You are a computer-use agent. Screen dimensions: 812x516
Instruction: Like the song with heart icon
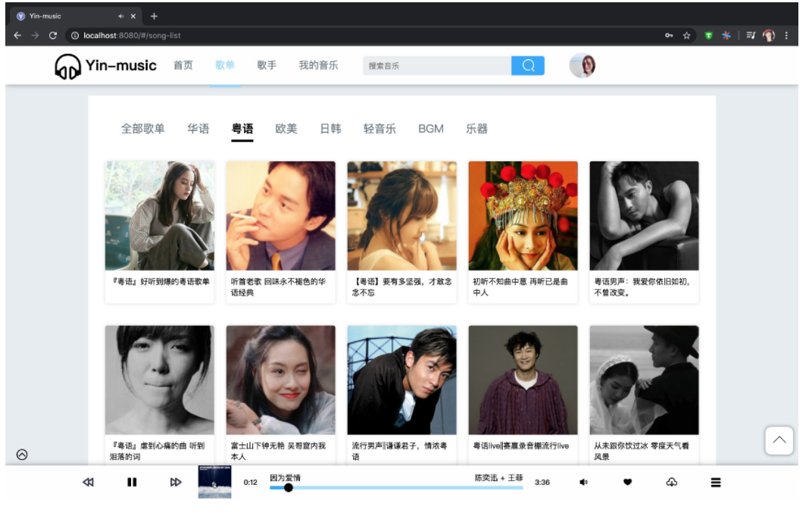628,483
